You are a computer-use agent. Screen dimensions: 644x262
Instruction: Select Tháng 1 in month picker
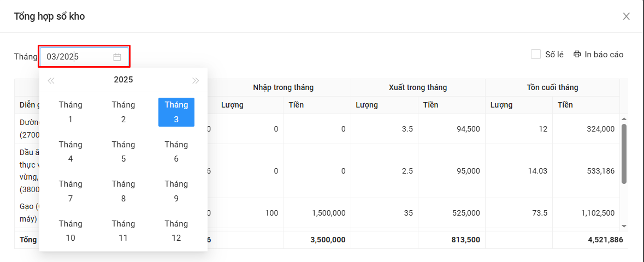coord(70,112)
